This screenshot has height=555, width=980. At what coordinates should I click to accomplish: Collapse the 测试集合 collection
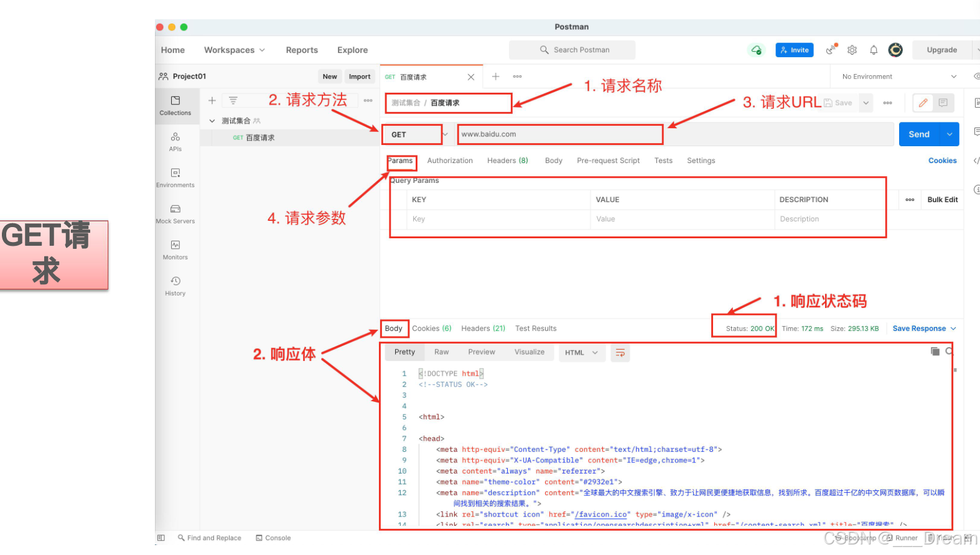tap(212, 121)
